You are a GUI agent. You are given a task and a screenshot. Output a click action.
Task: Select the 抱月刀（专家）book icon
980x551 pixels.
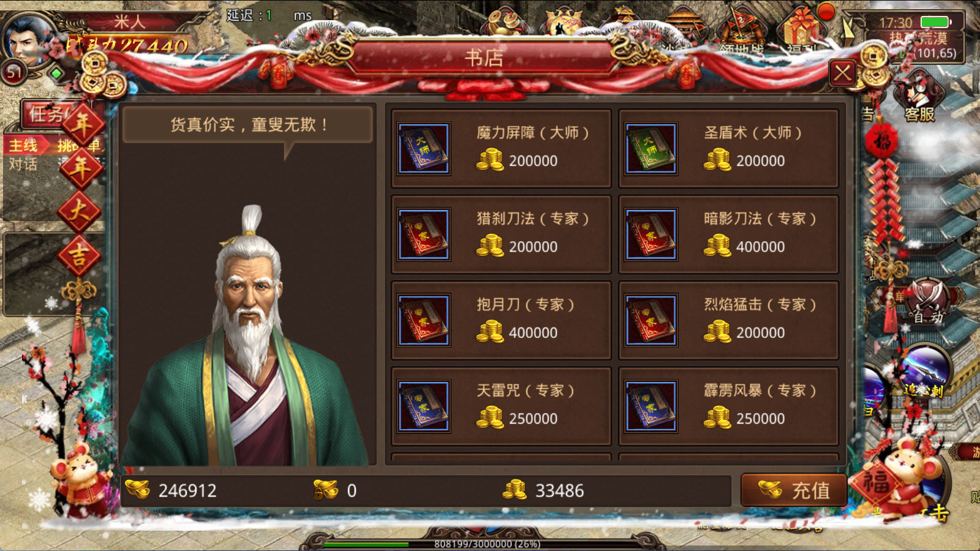tap(424, 320)
